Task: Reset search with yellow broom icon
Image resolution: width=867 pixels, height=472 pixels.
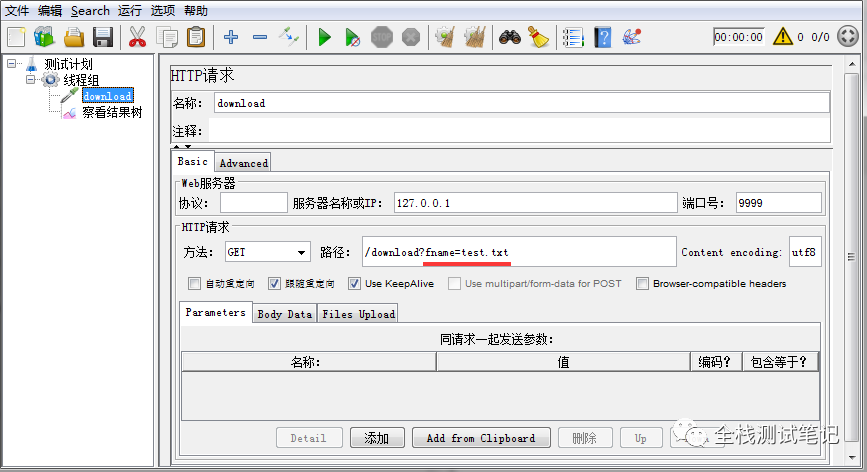Action: click(x=539, y=37)
